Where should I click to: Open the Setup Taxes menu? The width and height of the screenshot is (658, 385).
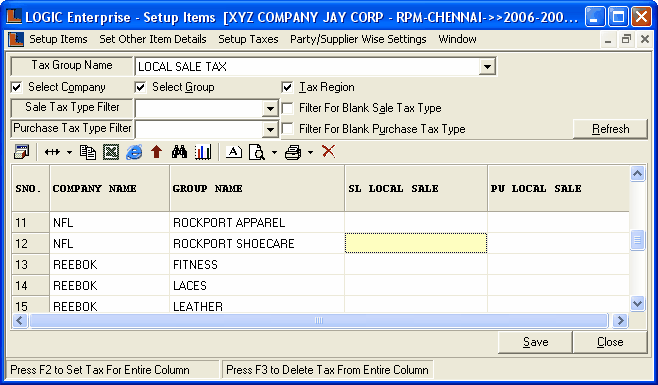click(x=248, y=39)
